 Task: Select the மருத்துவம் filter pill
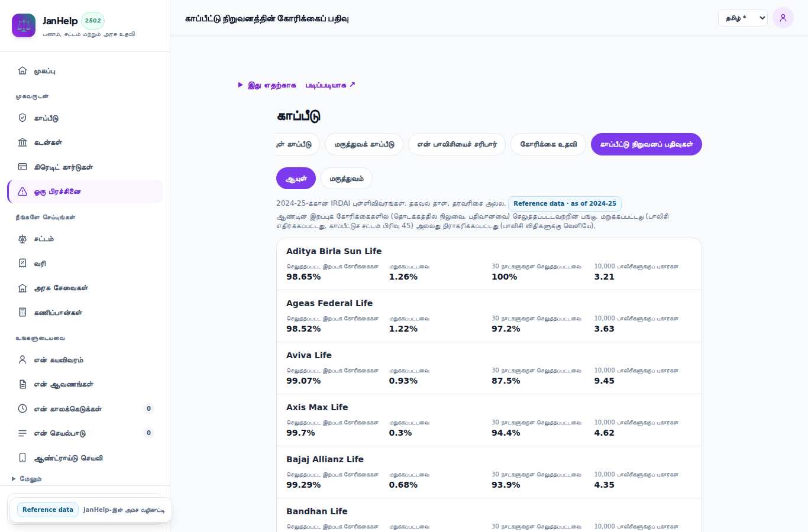(x=347, y=179)
